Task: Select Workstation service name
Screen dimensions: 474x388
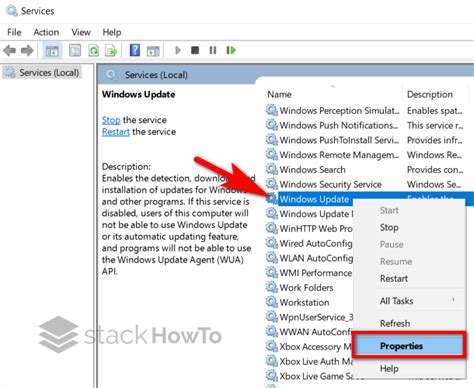Action: (304, 302)
